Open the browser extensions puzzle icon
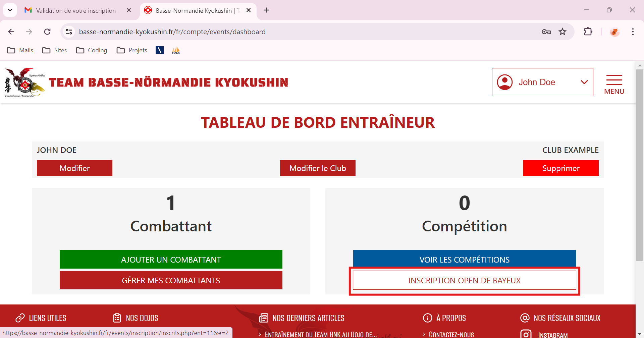This screenshot has width=644, height=338. 588,32
